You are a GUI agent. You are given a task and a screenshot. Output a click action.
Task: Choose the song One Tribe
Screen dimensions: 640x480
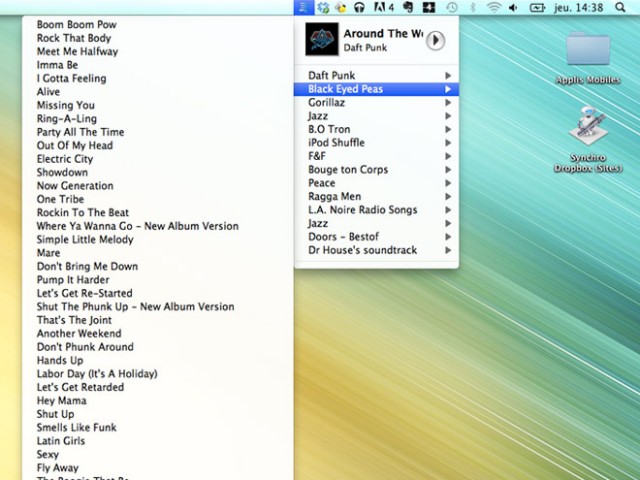coord(158,199)
